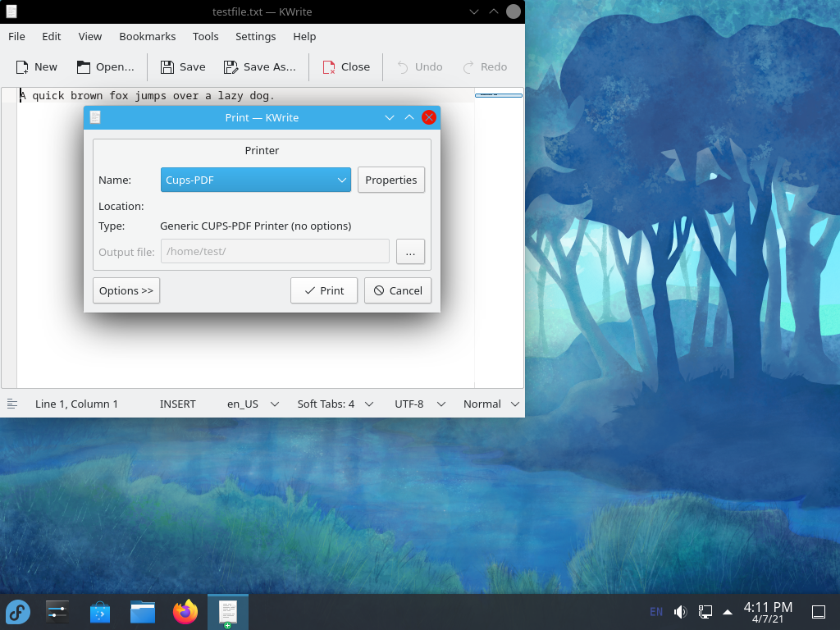
Task: Launch the Discover software center from taskbar
Action: (99, 612)
